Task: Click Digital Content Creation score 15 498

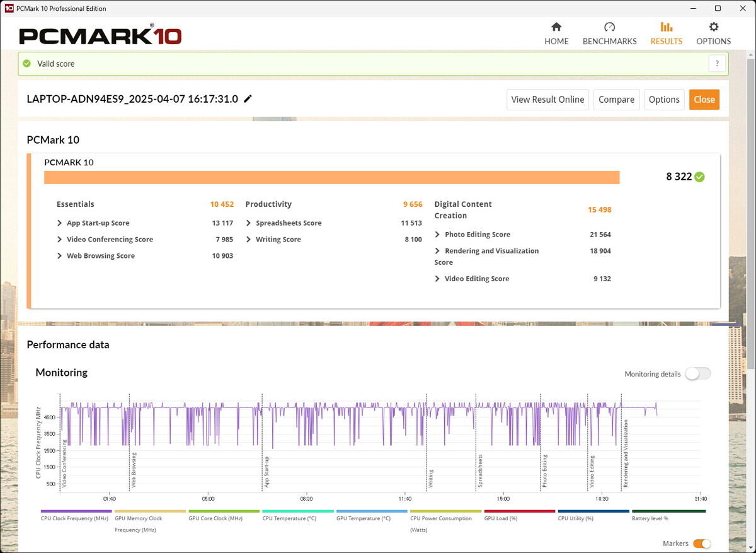Action: [x=599, y=210]
